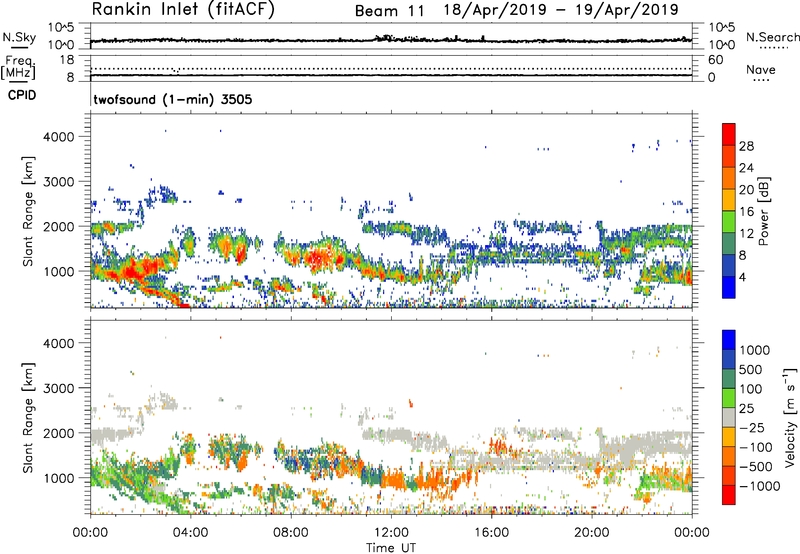Click the '18' frequency axis tick

click(x=67, y=60)
